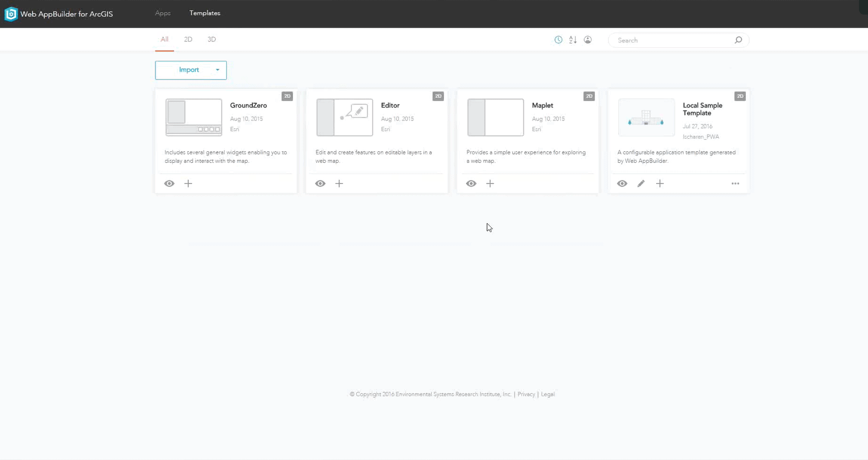
Task: Filter templates by owner user icon
Action: tap(587, 40)
